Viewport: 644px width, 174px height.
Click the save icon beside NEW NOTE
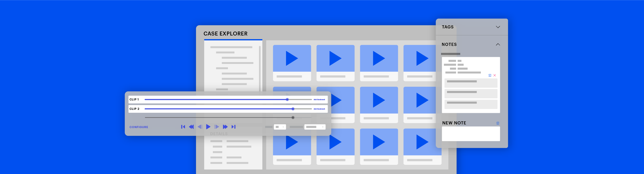point(498,123)
